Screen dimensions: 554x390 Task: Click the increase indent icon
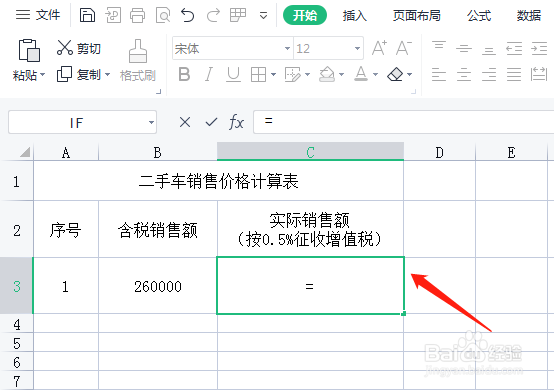tap(539, 48)
